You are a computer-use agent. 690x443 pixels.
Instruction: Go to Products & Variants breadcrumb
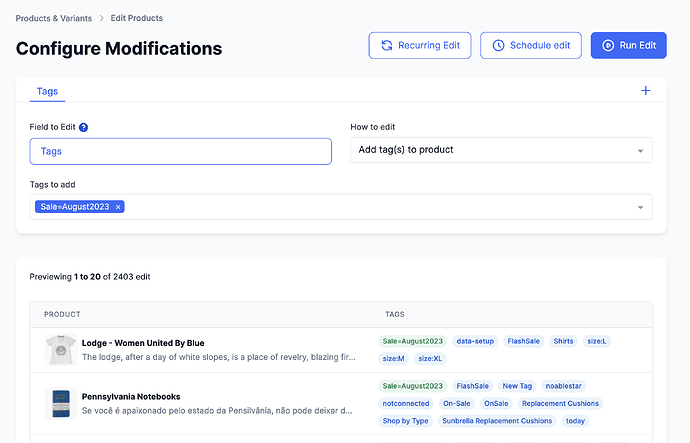pyautogui.click(x=54, y=18)
